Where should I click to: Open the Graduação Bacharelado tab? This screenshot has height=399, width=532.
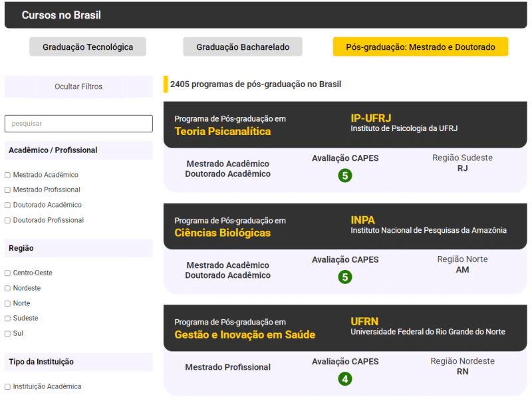click(x=243, y=47)
